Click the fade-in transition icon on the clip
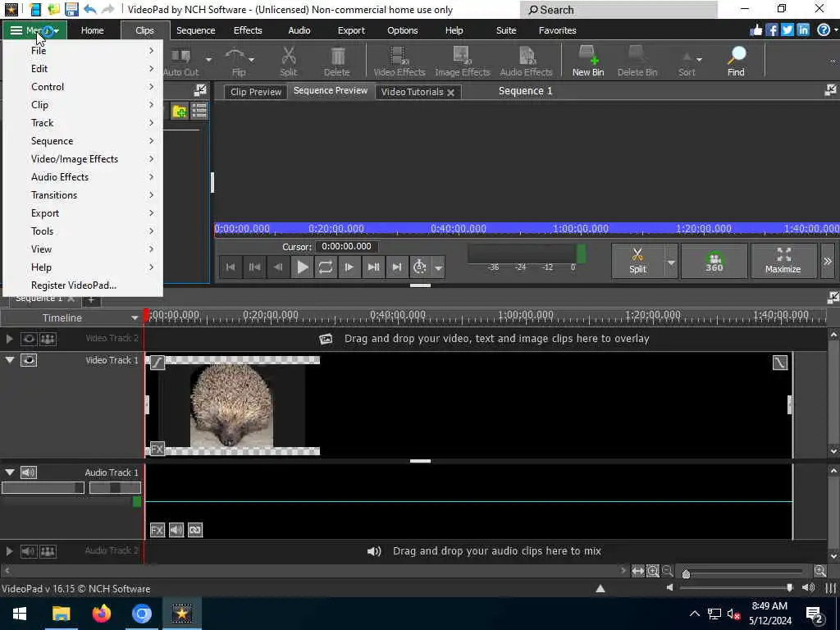 [x=157, y=363]
